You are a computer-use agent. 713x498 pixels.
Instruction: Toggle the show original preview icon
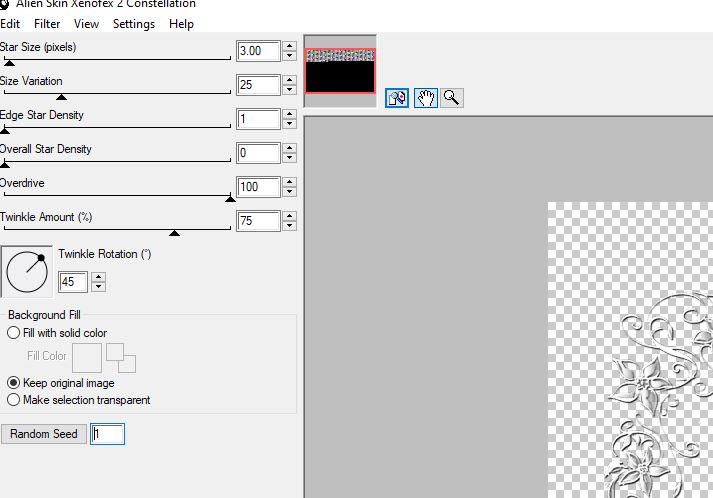point(397,98)
